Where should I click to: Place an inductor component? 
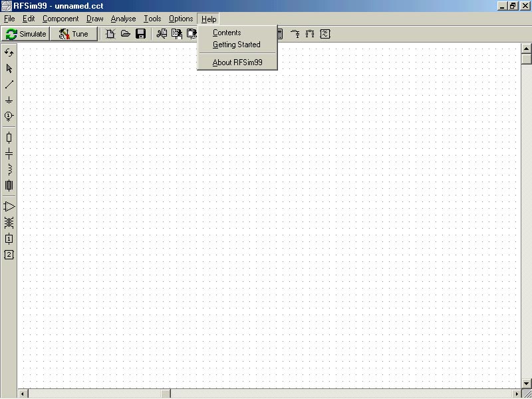pyautogui.click(x=9, y=170)
